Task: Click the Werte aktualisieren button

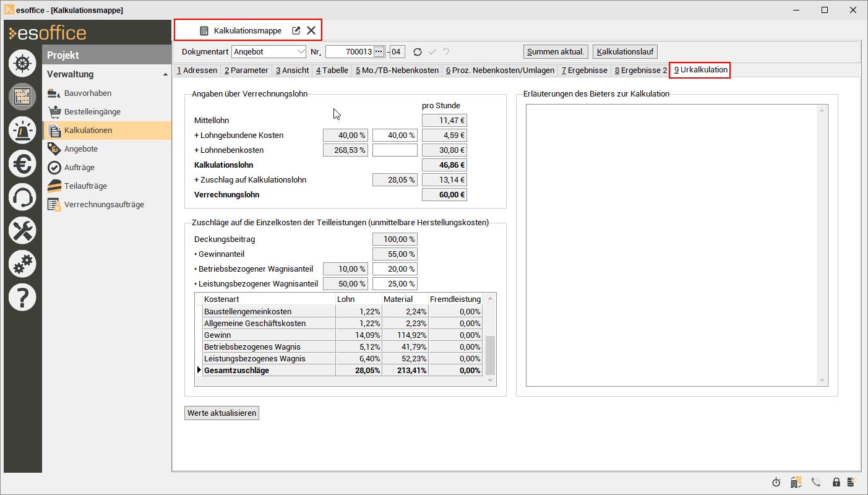Action: 221,413
